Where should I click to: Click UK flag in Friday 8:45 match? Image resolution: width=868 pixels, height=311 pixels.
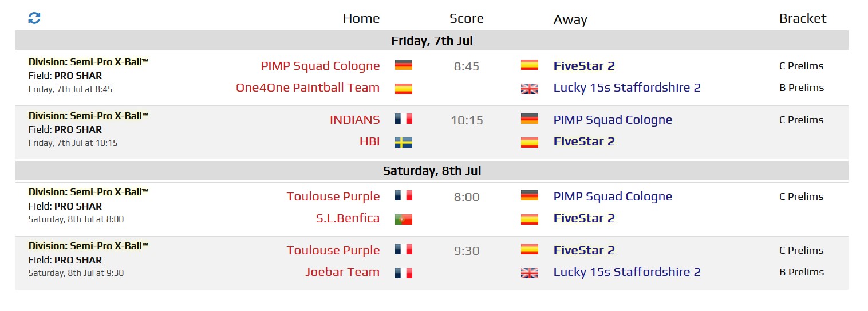click(530, 88)
